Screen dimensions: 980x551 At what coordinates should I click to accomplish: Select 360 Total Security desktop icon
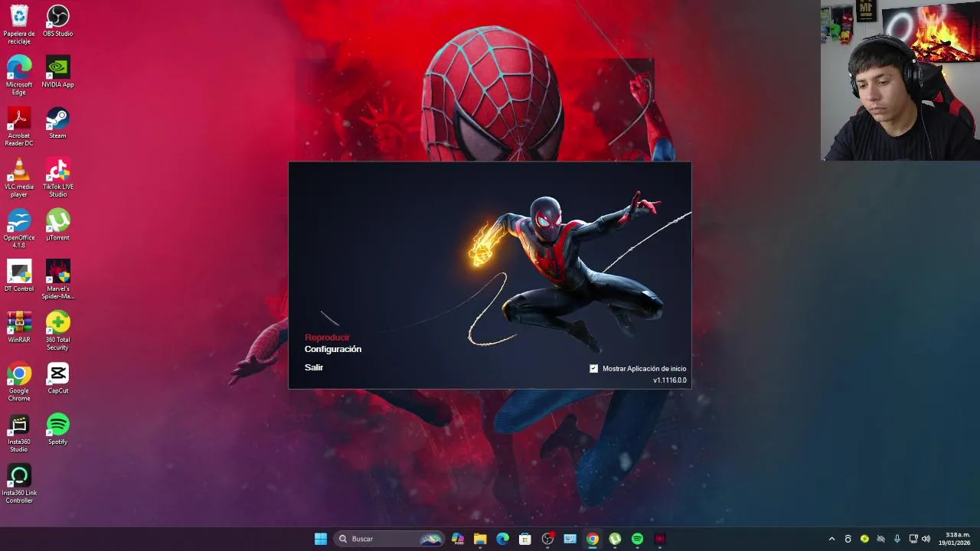(58, 331)
